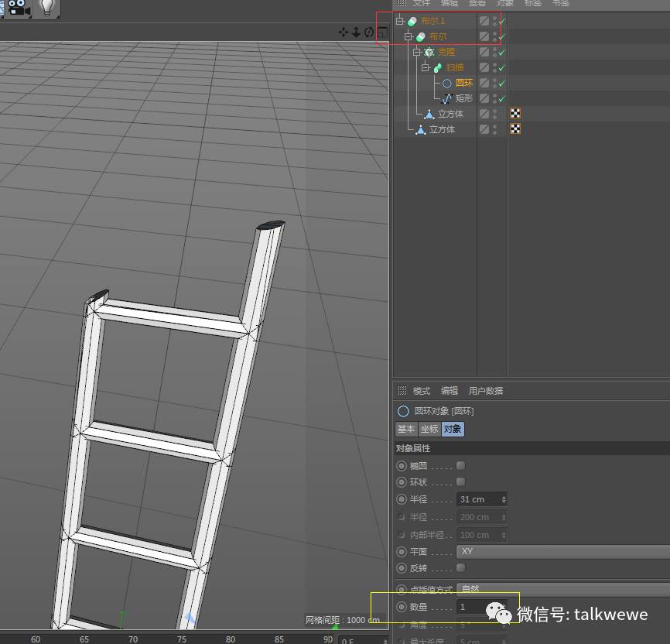Toggle the green enable check for 克隆
670x644 pixels.
coord(502,52)
